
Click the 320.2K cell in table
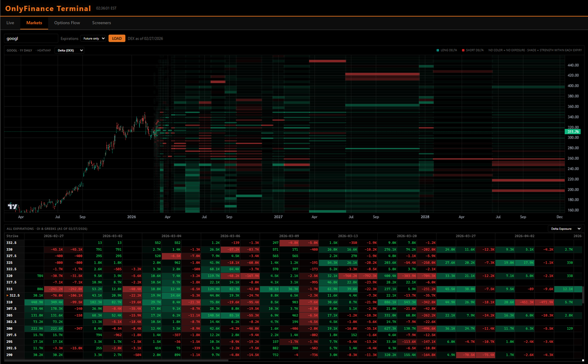[x=387, y=355]
